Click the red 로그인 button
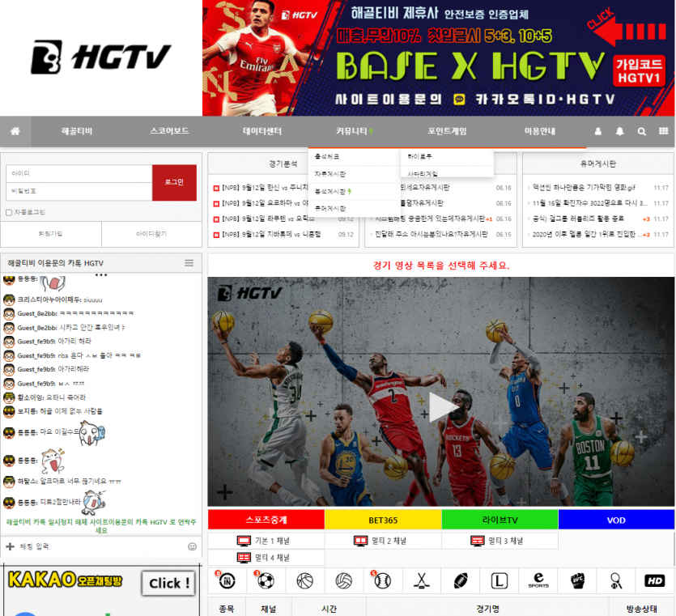The width and height of the screenshot is (676, 616). coord(174,182)
